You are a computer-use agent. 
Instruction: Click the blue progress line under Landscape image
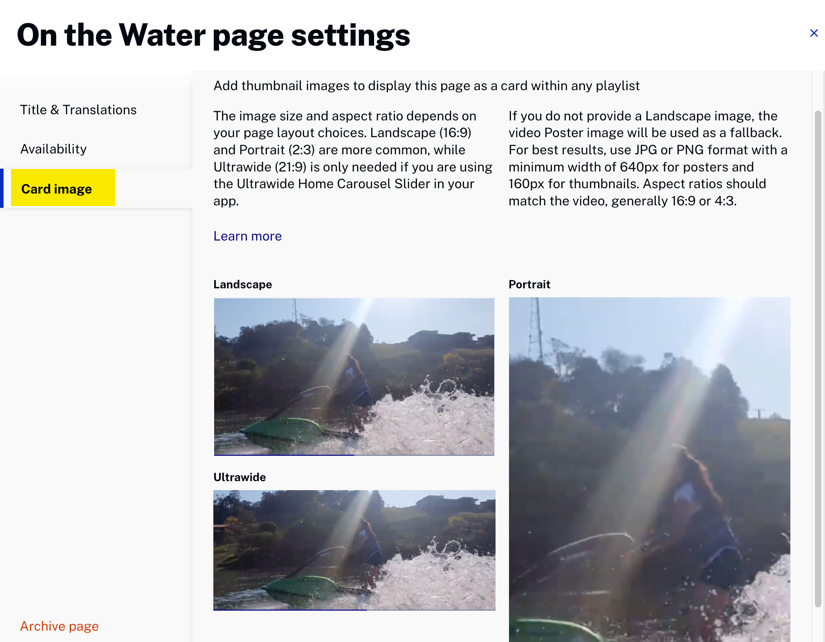coord(284,455)
